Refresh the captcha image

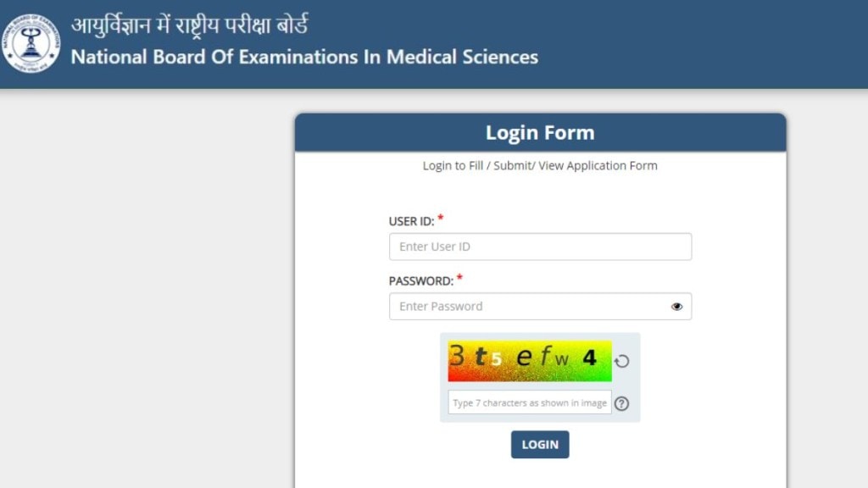[x=622, y=362]
